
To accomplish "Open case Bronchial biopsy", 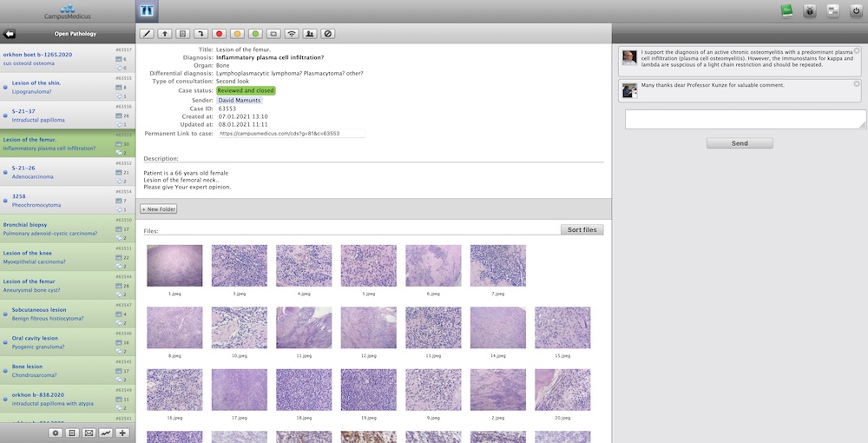I will (68, 228).
